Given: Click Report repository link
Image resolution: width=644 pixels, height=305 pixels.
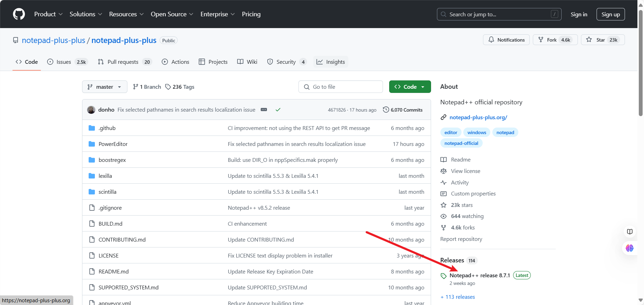Looking at the screenshot, I should [x=461, y=239].
